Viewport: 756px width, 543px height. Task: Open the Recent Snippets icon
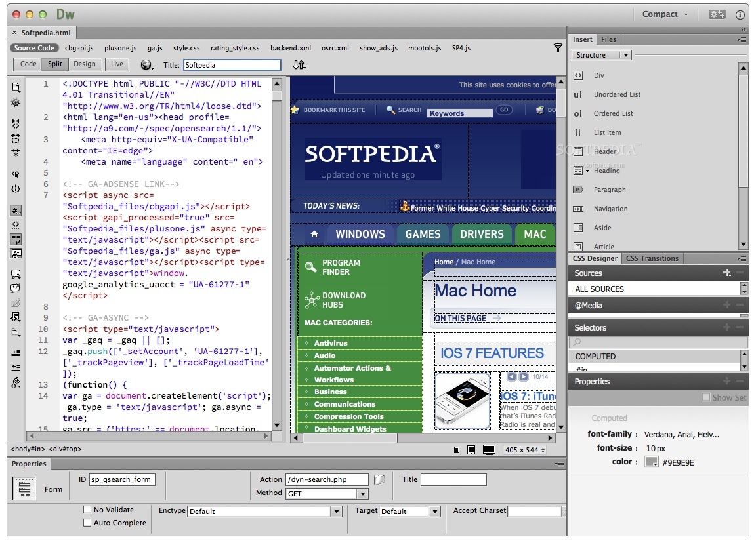coord(16,317)
